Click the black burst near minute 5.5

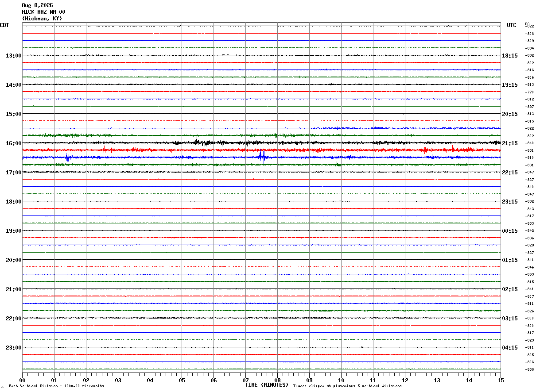198,142
